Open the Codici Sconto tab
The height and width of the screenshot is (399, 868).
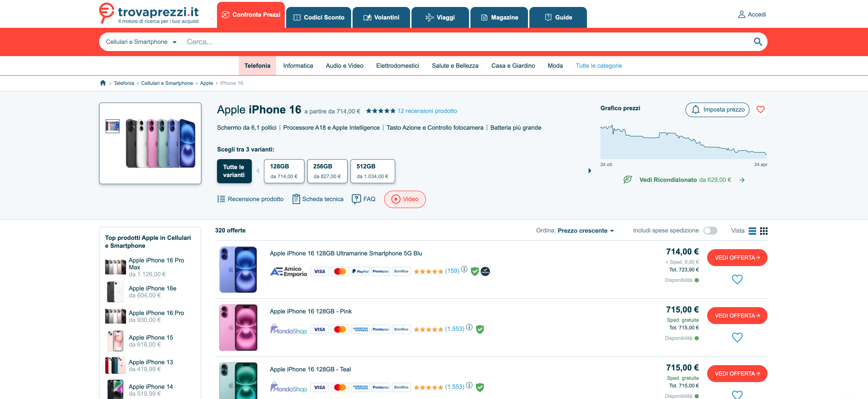318,17
